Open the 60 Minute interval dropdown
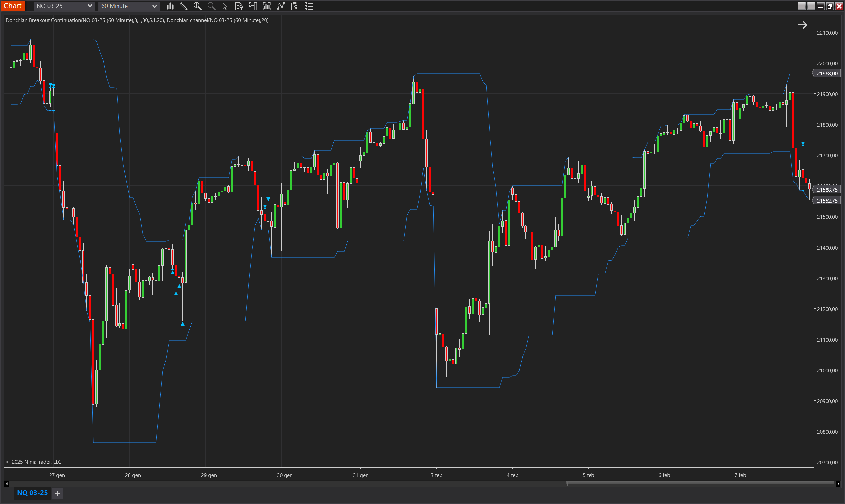This screenshot has width=845, height=504. click(129, 6)
